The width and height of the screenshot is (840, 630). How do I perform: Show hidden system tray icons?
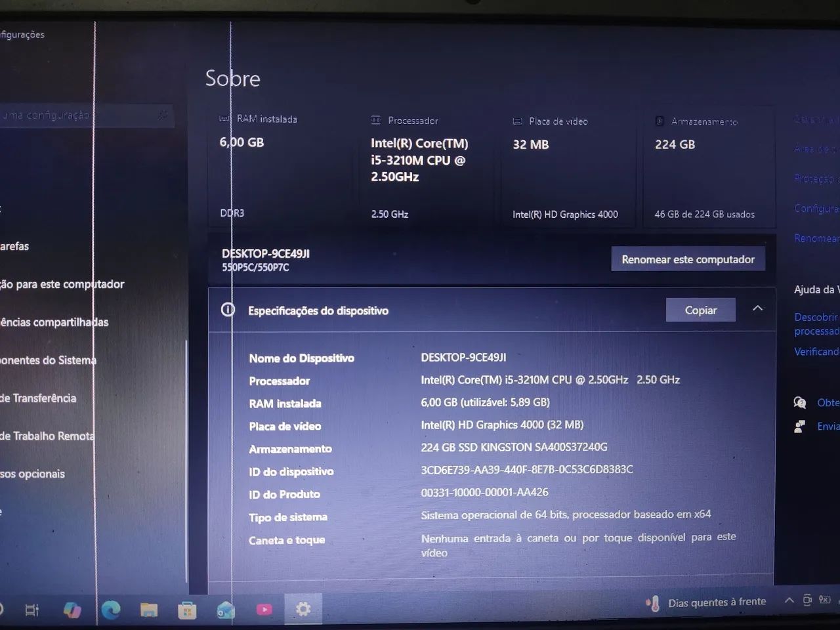click(789, 600)
